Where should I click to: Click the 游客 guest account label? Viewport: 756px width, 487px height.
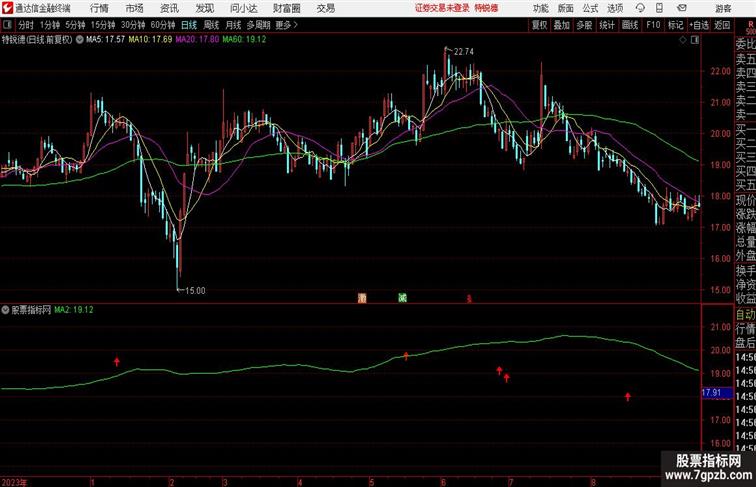(723, 8)
